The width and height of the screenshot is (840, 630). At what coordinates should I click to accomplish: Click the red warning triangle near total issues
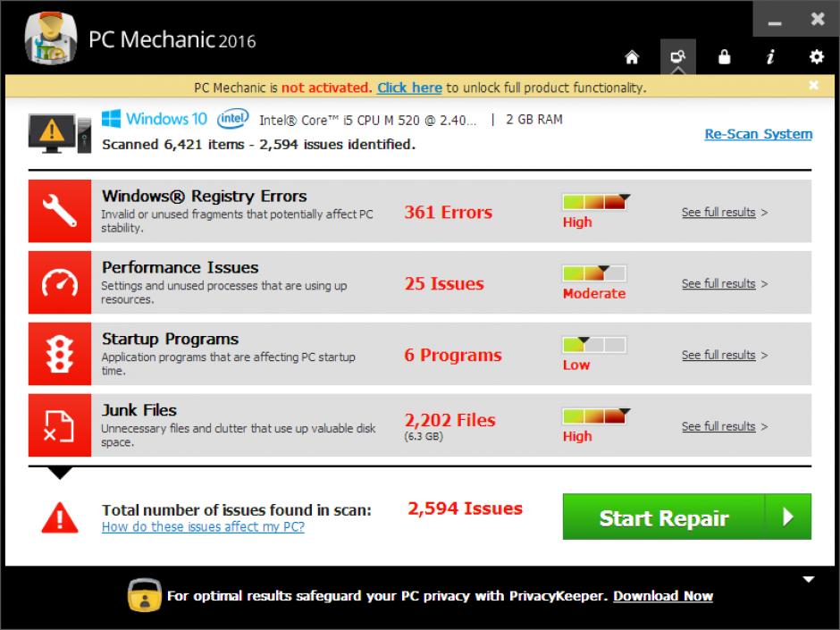pos(60,517)
